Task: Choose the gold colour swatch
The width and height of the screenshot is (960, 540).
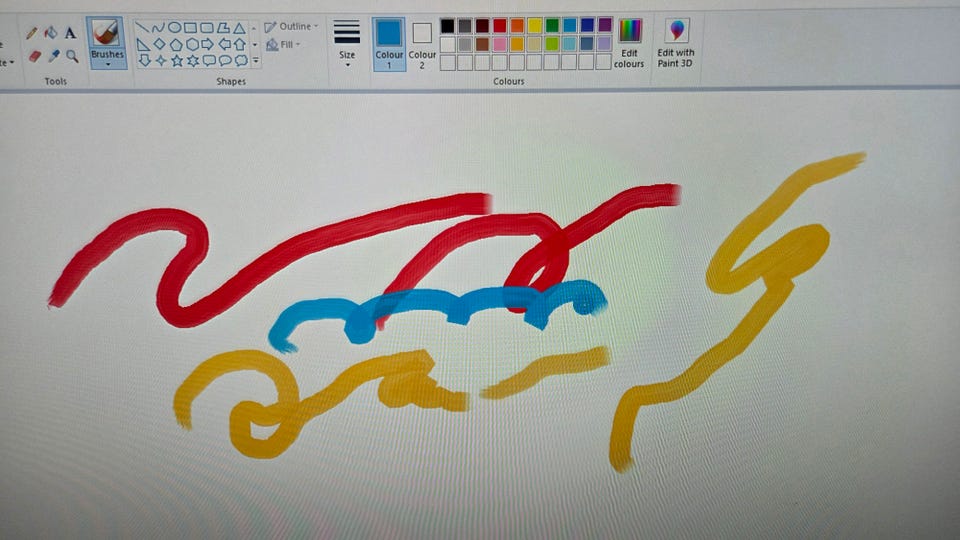Action: coord(517,44)
